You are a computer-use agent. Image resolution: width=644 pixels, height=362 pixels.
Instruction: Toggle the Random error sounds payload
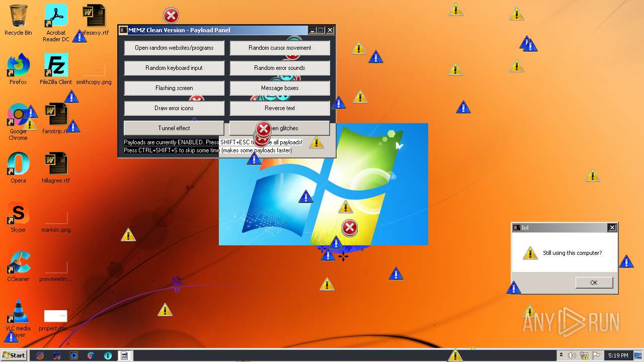280,68
